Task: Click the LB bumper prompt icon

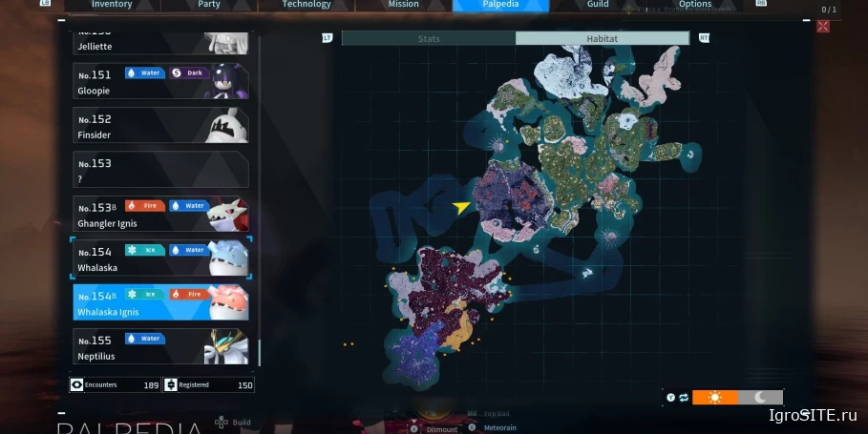Action: (x=46, y=3)
